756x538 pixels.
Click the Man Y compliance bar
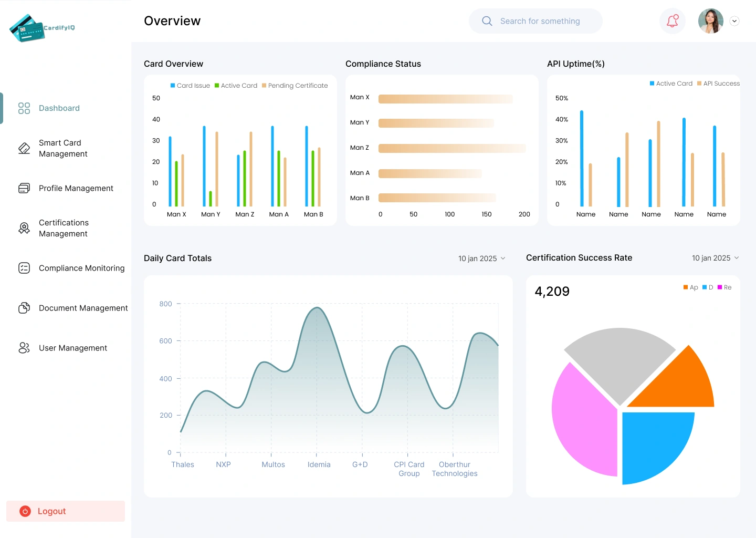(x=436, y=123)
